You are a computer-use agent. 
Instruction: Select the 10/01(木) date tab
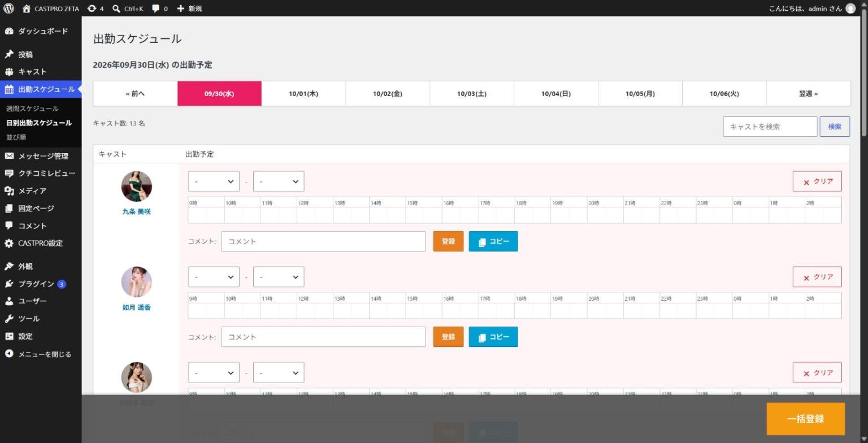point(303,94)
